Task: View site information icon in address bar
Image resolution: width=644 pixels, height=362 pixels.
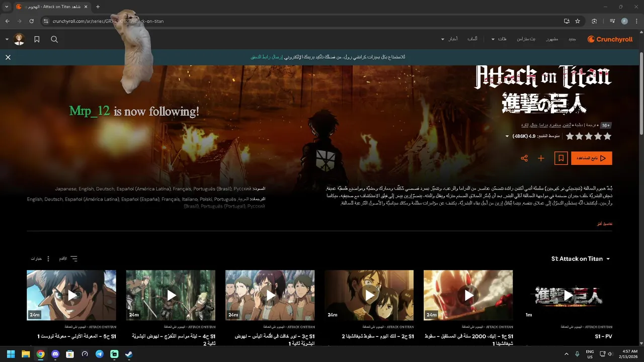Action: click(45, 21)
